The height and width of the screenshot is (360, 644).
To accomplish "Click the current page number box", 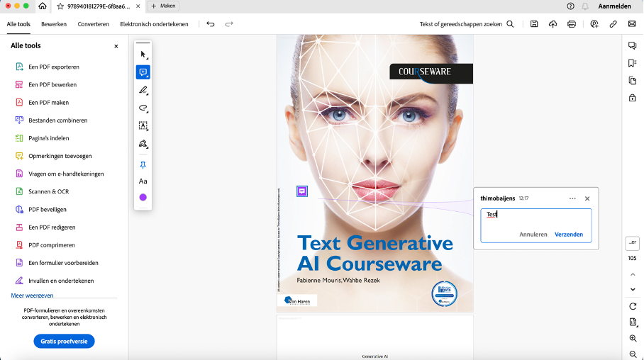I will coord(633,243).
